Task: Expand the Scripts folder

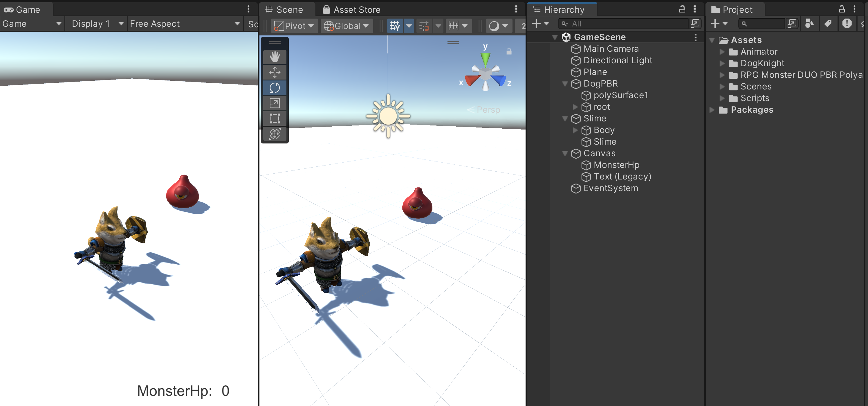Action: click(x=722, y=98)
